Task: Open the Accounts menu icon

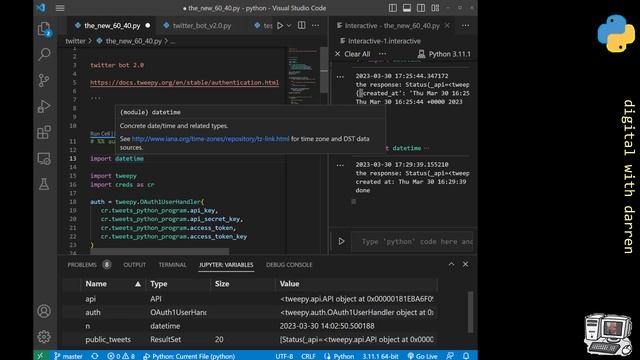Action: [44, 311]
